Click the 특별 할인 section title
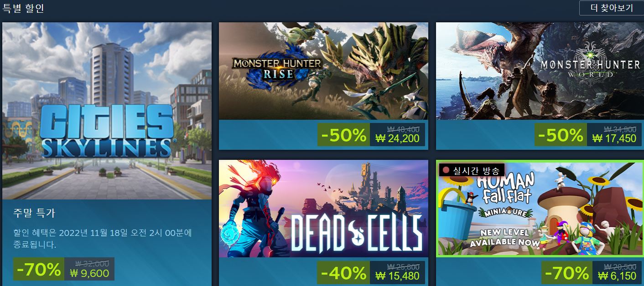This screenshot has width=644, height=286. point(23,8)
